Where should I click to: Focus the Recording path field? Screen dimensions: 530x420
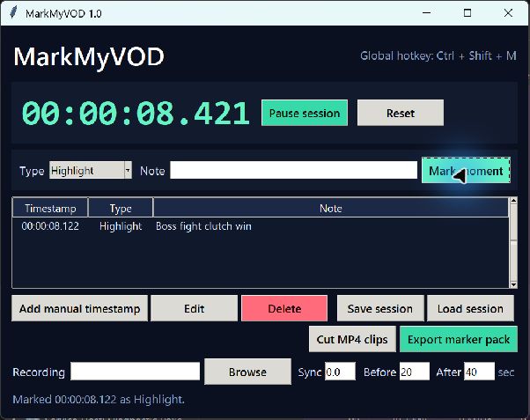click(136, 372)
